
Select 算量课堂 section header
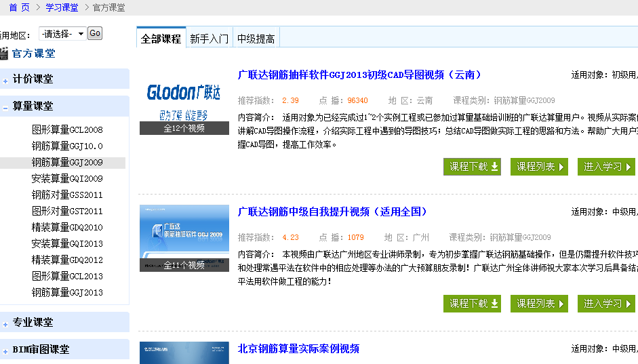pyautogui.click(x=64, y=106)
